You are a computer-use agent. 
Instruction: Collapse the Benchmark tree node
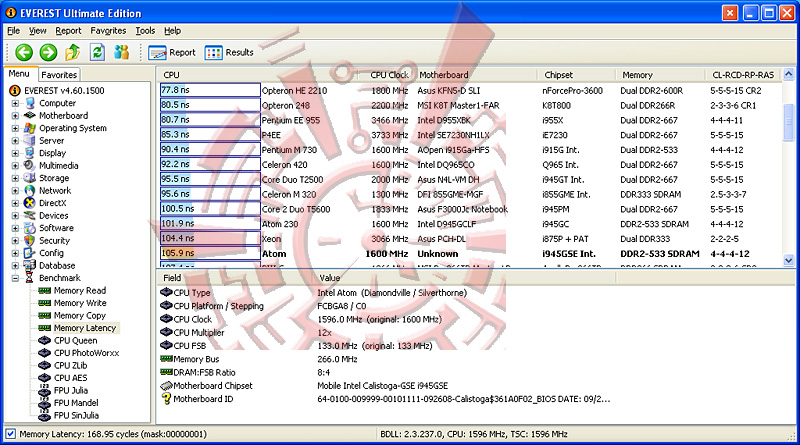pos(15,278)
